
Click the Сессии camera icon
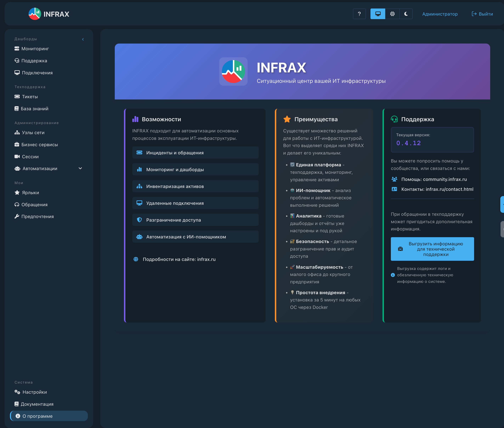[x=17, y=156]
